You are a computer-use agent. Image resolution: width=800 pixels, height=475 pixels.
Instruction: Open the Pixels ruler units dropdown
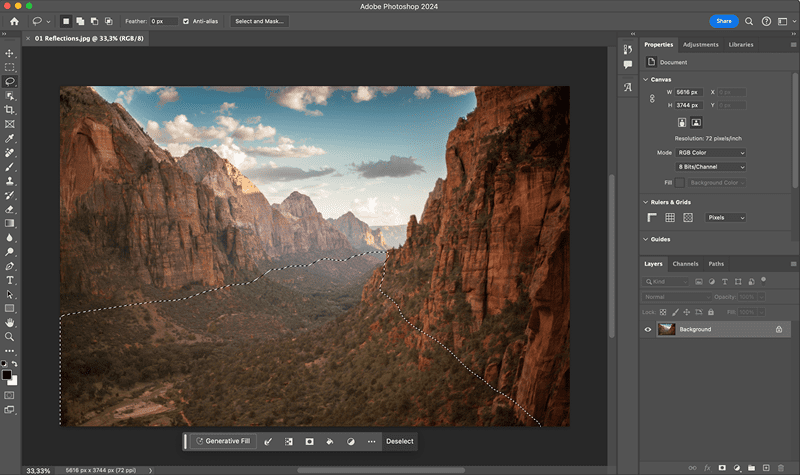tap(726, 217)
